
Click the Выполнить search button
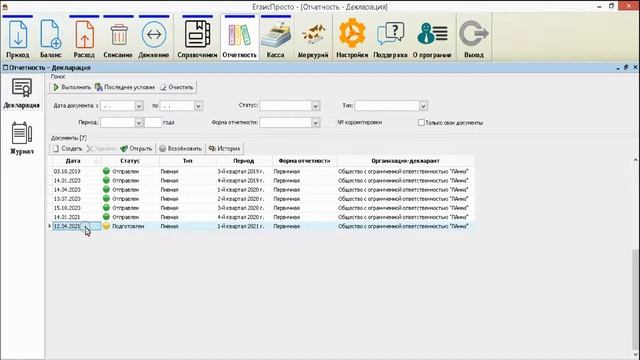(x=72, y=87)
